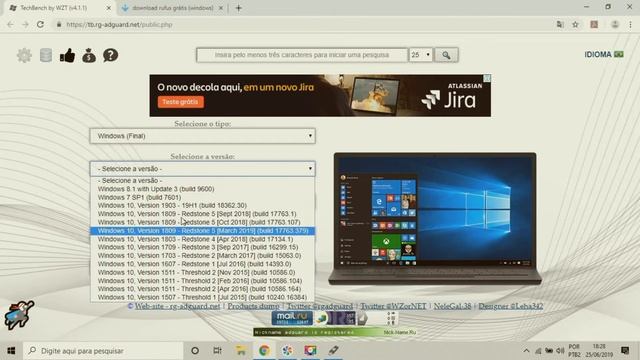
Task: Click the Windows taskbar search box
Action: (x=103, y=351)
